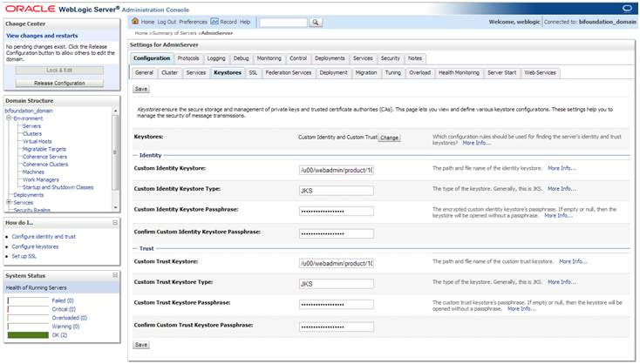Click the Keystores Change button
Screen dimensions: 640x364
tap(390, 138)
